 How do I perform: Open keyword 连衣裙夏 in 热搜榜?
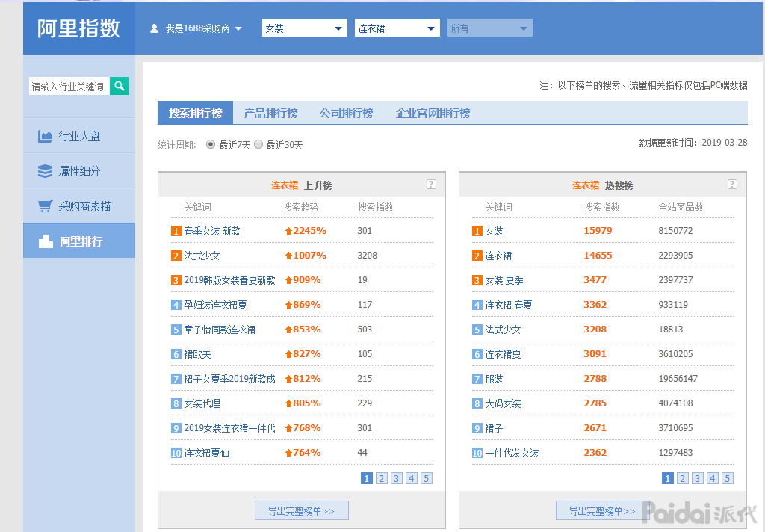tap(503, 354)
